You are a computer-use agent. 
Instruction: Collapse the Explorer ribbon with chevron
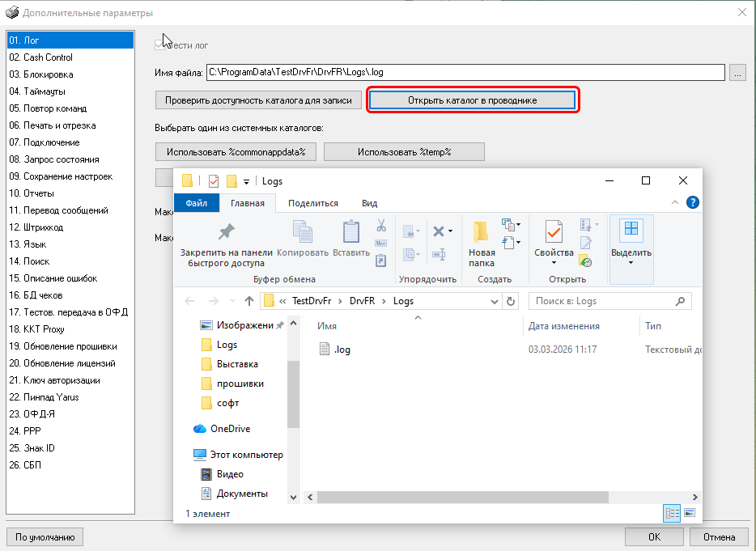click(x=676, y=203)
